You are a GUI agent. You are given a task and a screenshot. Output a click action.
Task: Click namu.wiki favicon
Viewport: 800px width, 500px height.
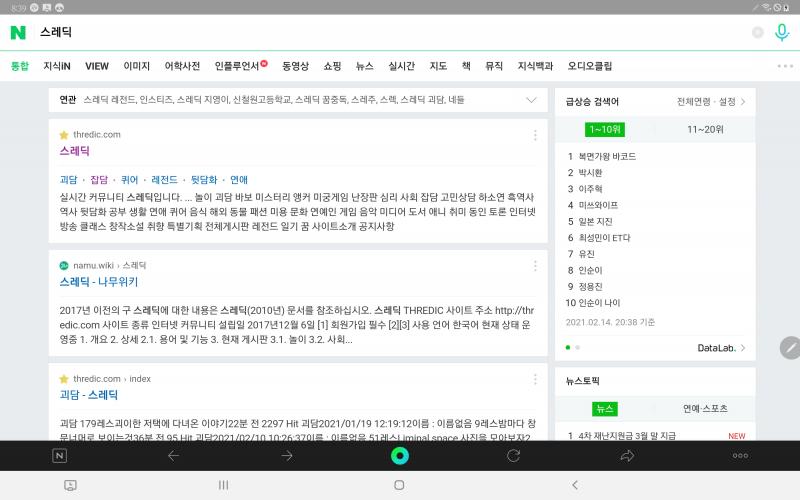click(64, 265)
